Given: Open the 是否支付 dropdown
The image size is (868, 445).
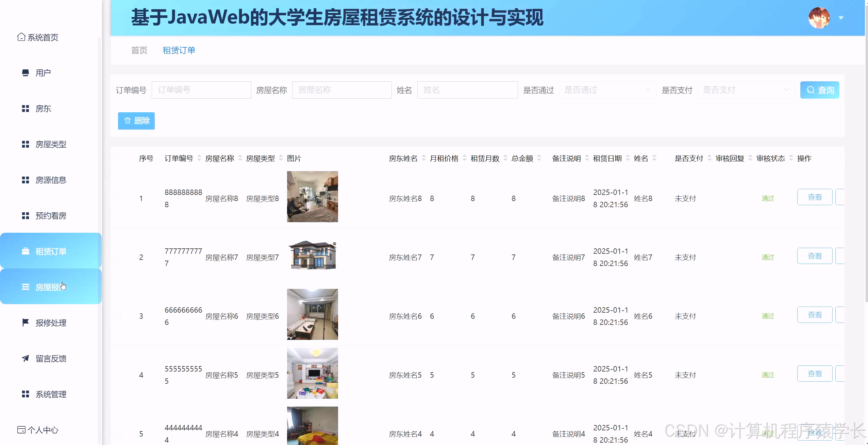Looking at the screenshot, I should [746, 90].
